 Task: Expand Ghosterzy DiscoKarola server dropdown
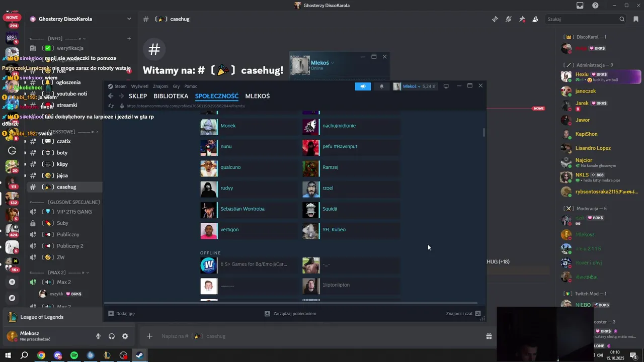pos(129,19)
